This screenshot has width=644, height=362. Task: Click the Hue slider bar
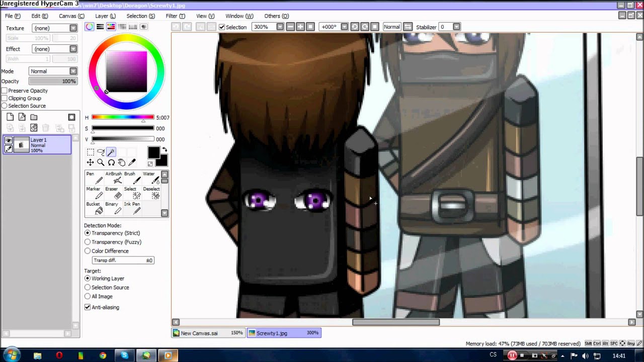123,118
